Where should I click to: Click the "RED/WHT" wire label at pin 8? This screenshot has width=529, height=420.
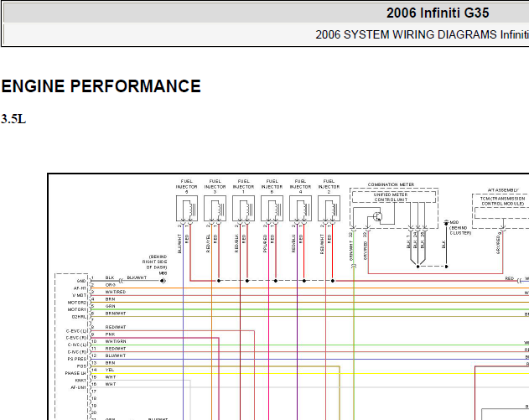[116, 327]
